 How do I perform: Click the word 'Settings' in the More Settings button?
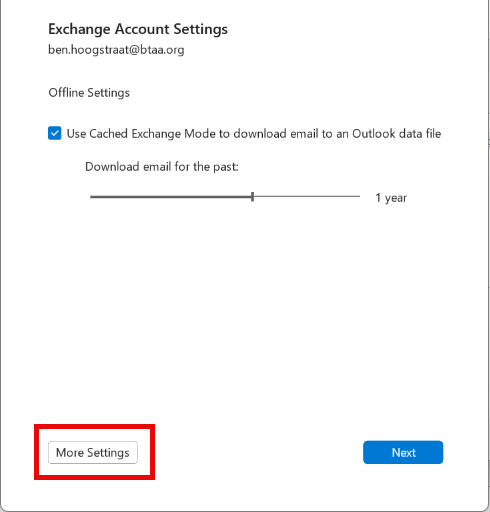pyautogui.click(x=108, y=453)
